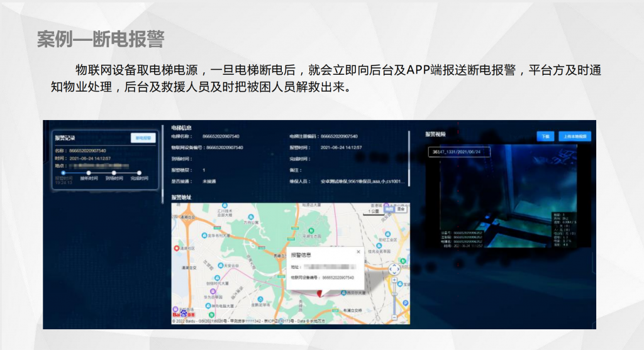Click the 龙华书刊大厦 map marker
644x350 pixels.
pyautogui.click(x=204, y=236)
